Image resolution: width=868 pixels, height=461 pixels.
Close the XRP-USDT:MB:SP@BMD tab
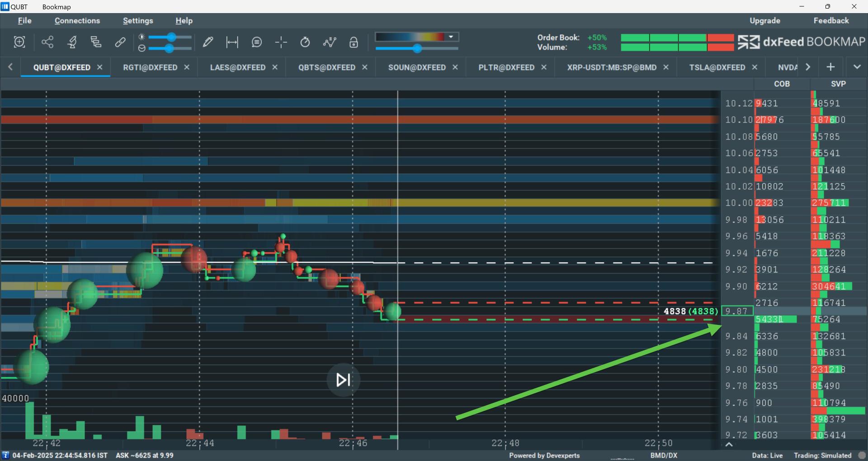tap(666, 67)
